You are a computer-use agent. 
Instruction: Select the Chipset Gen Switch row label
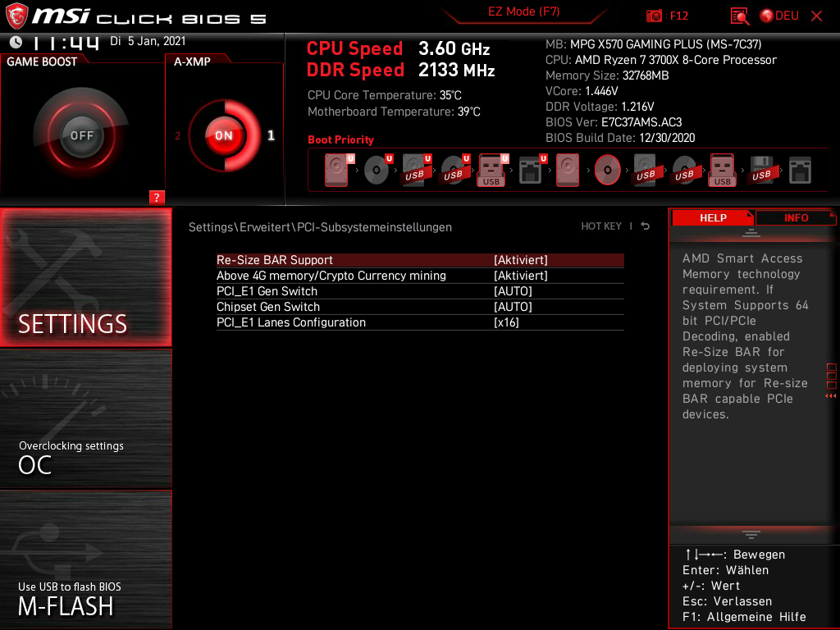pos(268,307)
